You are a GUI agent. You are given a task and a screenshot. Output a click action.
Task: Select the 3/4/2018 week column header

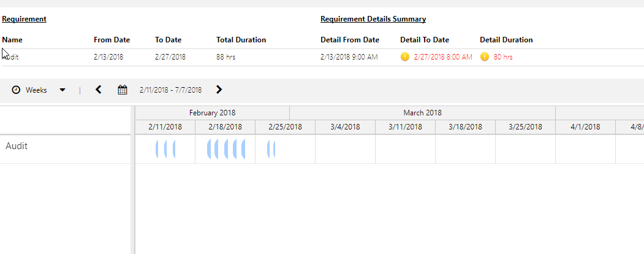tap(345, 127)
